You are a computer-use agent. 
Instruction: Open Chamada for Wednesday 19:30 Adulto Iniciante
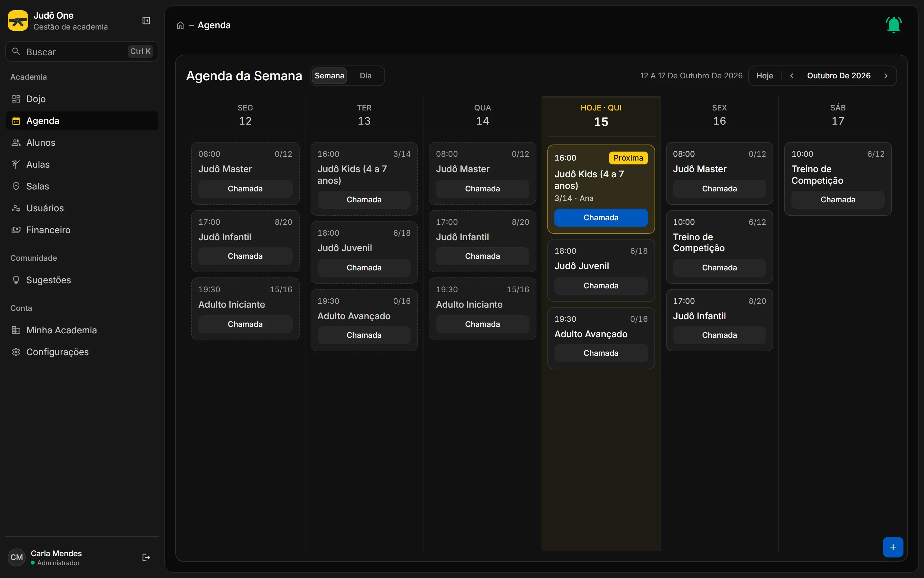click(x=482, y=324)
